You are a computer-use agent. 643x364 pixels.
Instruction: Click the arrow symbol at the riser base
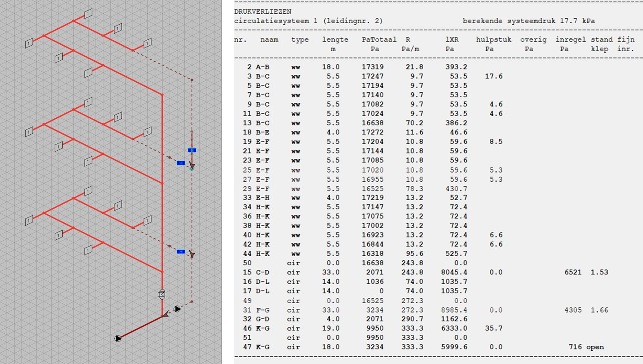[x=166, y=313]
